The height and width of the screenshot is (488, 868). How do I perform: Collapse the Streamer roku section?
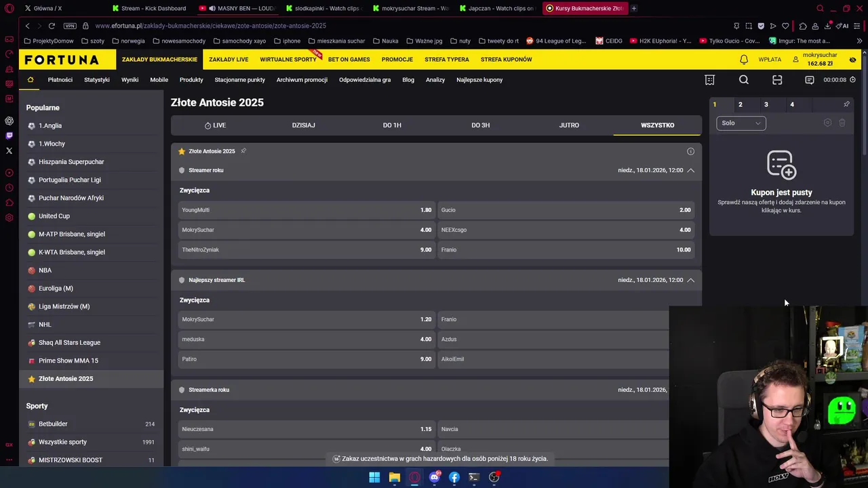pos(690,170)
